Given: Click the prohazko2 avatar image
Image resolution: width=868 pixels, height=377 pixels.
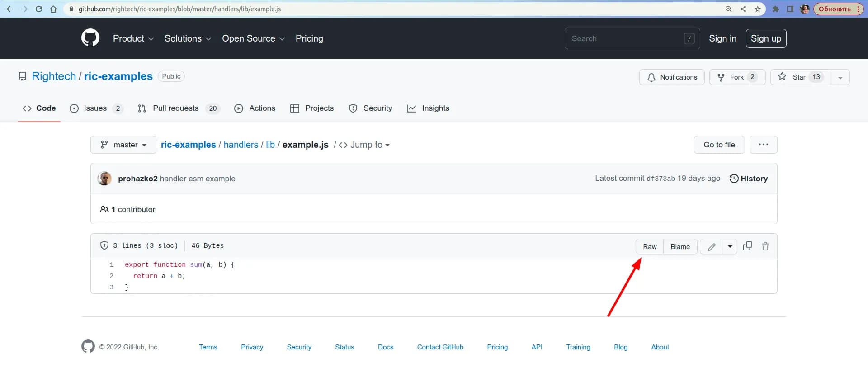Looking at the screenshot, I should click(x=104, y=179).
